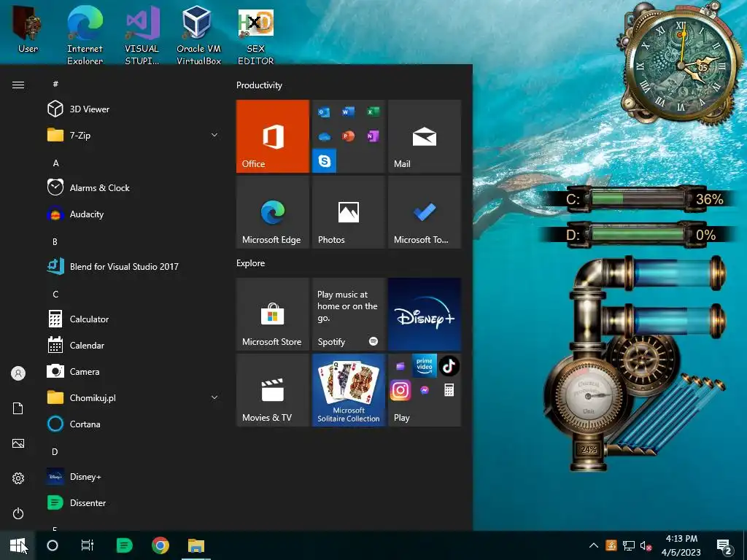Launch Alarms & Clock app
This screenshot has width=747, height=560.
[88, 187]
